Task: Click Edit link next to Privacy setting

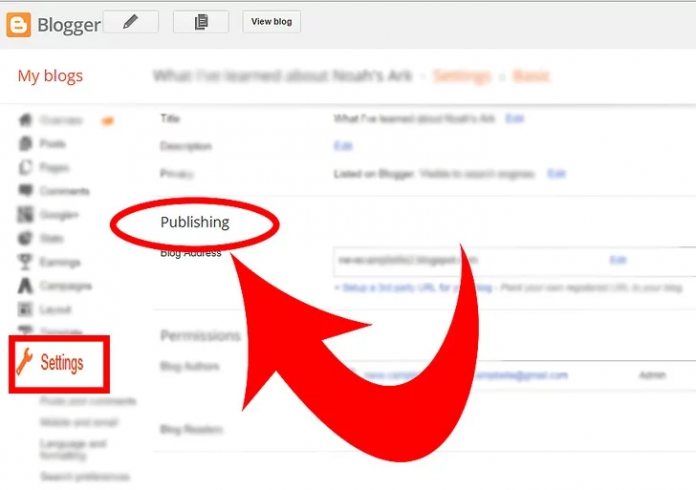Action: [556, 174]
